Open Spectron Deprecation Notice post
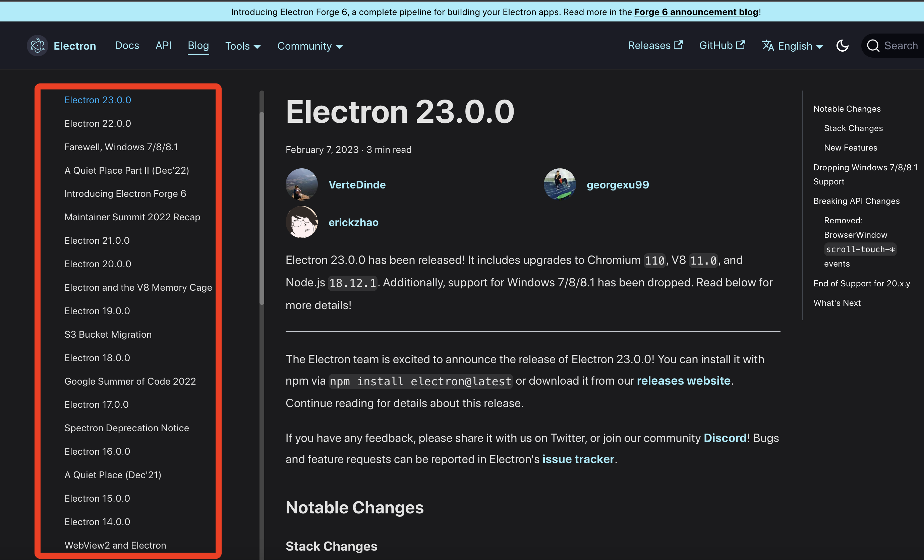 pyautogui.click(x=126, y=428)
